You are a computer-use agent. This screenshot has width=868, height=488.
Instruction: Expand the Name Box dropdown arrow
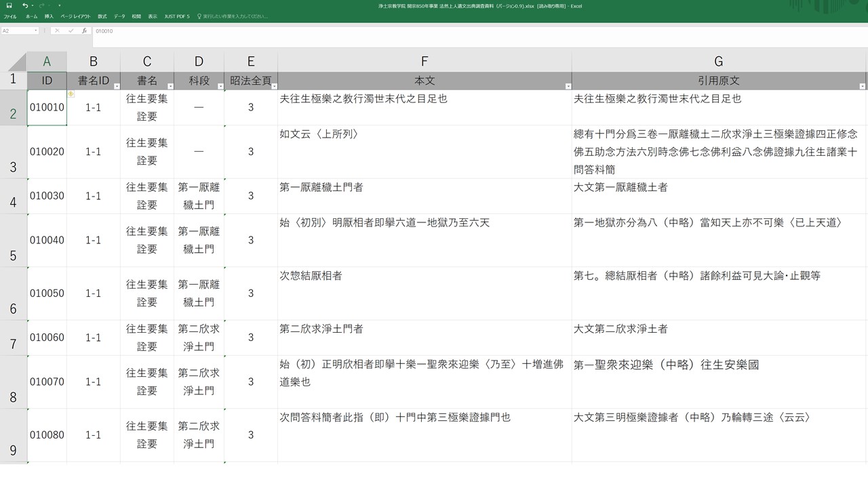click(37, 30)
